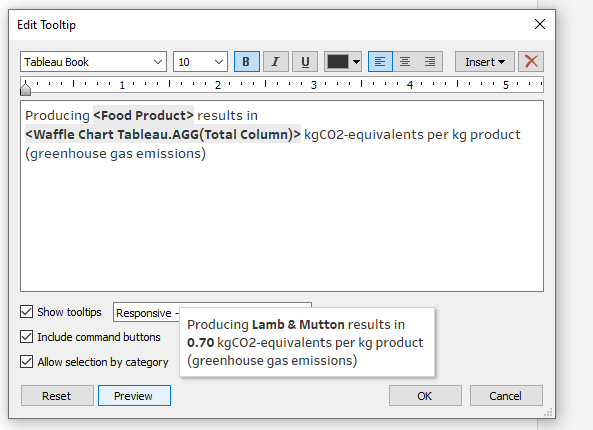Align text left

point(380,62)
